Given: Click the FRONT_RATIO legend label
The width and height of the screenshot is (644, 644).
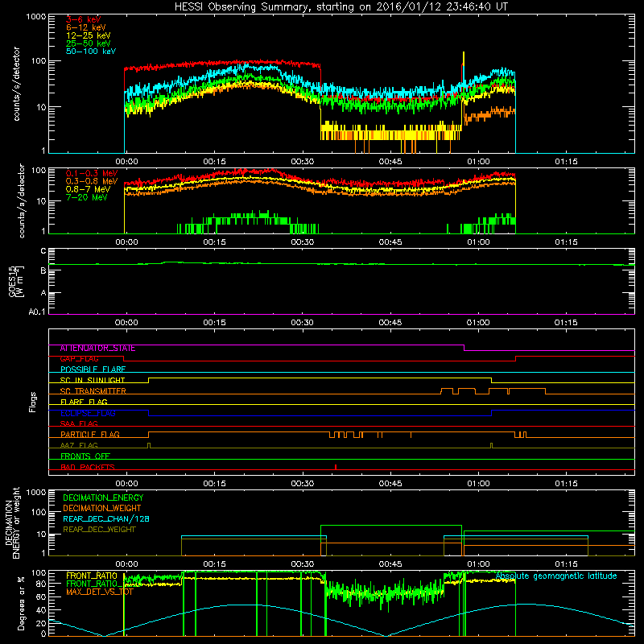Looking at the screenshot, I should pyautogui.click(x=92, y=576).
